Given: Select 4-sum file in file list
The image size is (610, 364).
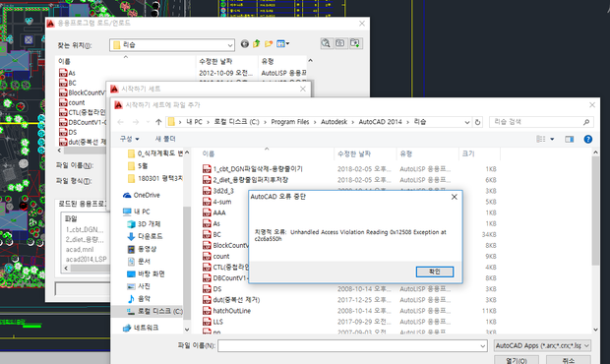Looking at the screenshot, I should pos(217,202).
